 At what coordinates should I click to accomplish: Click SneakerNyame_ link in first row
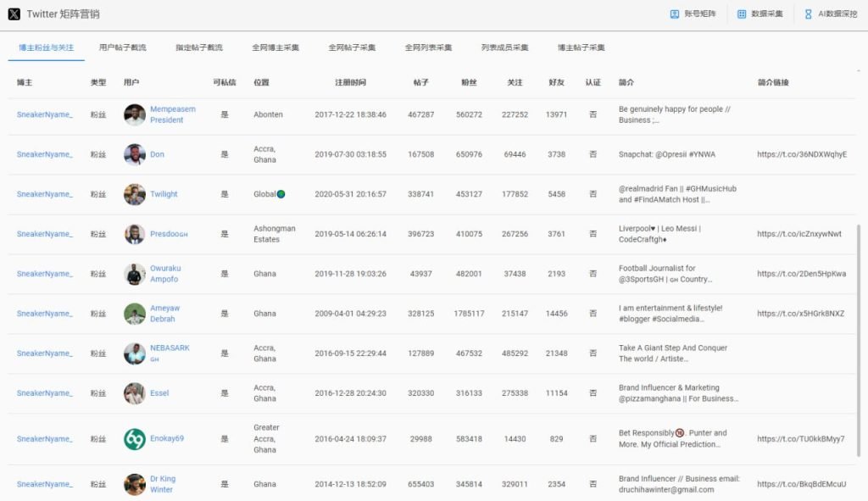click(x=45, y=114)
